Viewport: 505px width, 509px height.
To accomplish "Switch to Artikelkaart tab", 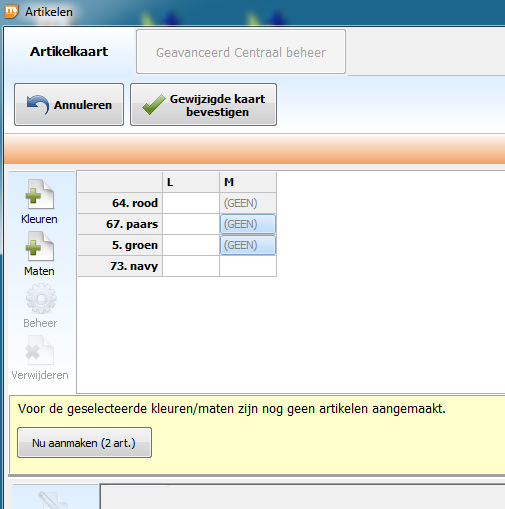I will (69, 52).
